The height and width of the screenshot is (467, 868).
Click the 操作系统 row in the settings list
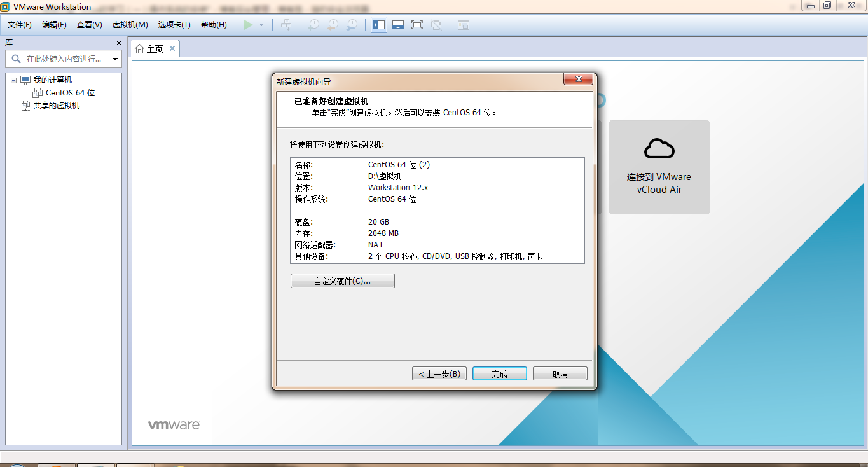pyautogui.click(x=437, y=199)
